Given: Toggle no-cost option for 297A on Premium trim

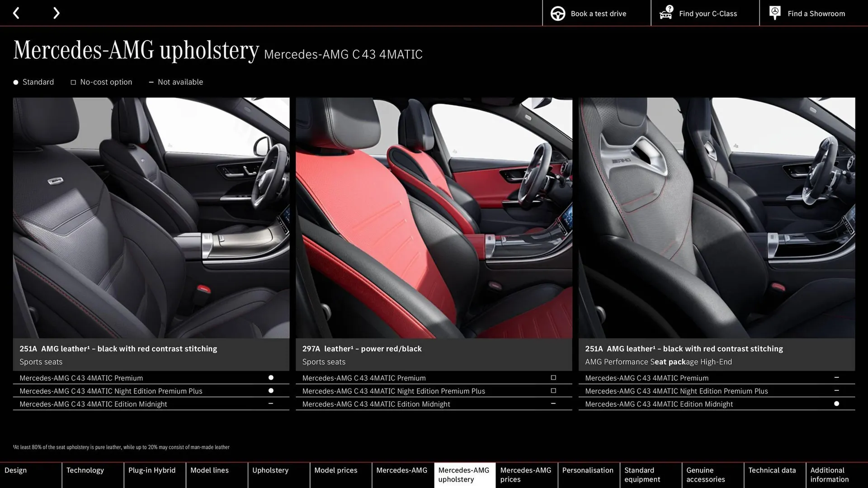Looking at the screenshot, I should pyautogui.click(x=553, y=378).
